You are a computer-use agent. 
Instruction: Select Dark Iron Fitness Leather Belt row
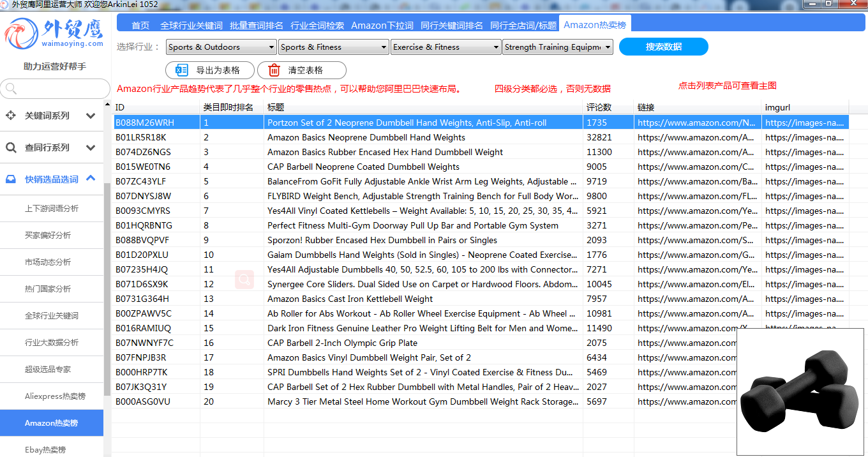[x=481, y=328]
